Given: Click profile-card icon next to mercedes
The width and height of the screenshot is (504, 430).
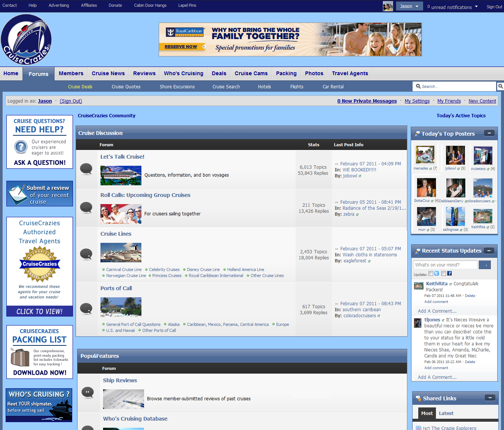Looking at the screenshot, I should tap(431, 169).
